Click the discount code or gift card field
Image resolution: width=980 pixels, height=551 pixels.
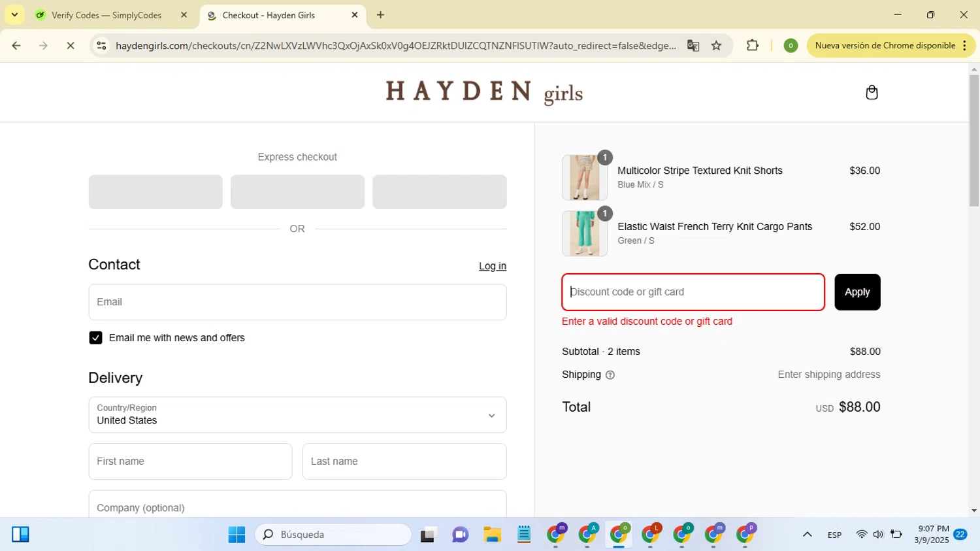[x=693, y=292]
